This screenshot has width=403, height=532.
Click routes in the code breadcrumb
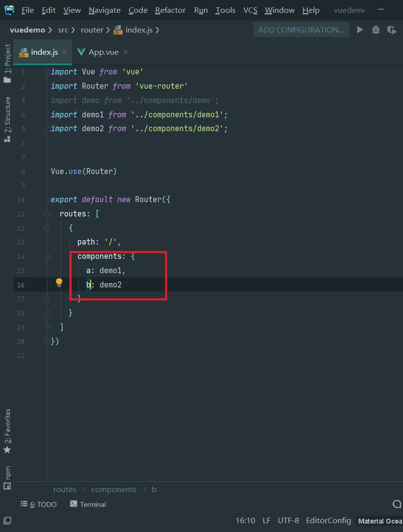[x=65, y=490]
